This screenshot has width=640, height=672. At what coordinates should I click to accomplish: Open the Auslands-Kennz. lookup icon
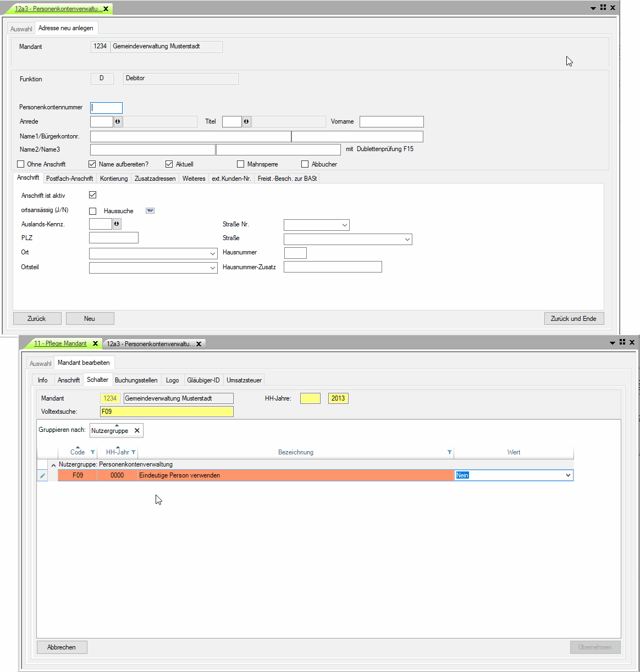click(x=117, y=224)
